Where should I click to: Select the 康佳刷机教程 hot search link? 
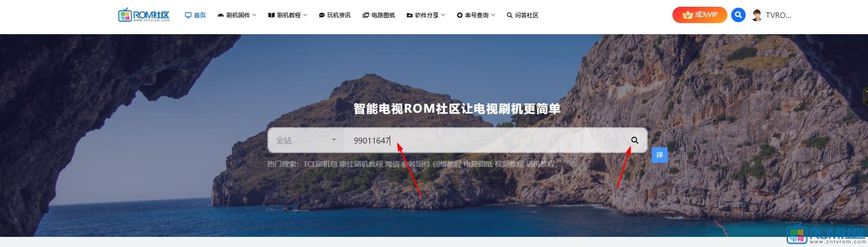pos(361,164)
